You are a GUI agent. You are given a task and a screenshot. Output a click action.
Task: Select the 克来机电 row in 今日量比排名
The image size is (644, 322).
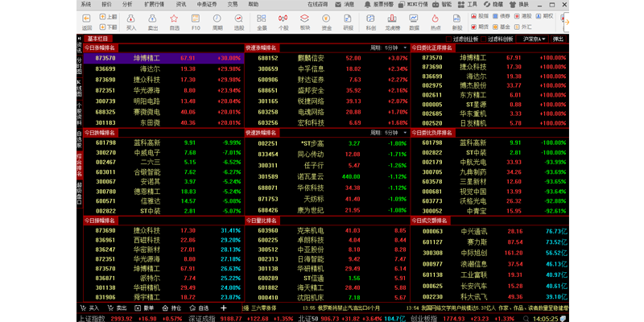(x=327, y=230)
